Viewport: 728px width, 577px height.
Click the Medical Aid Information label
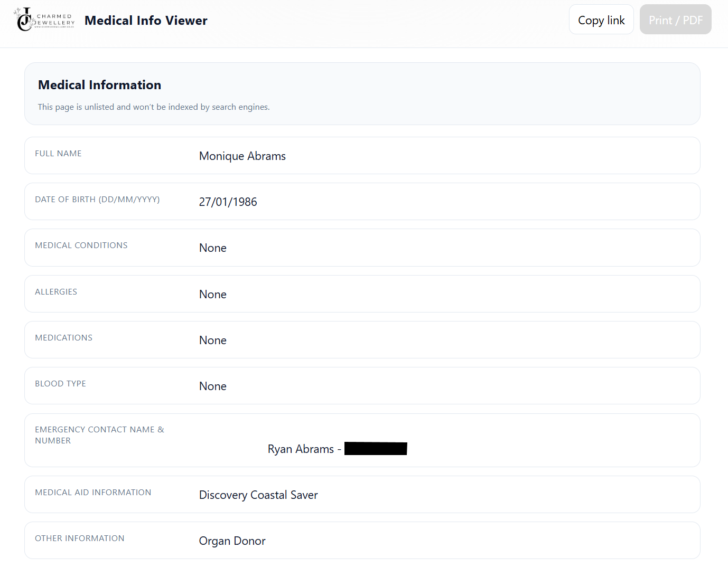[93, 493]
